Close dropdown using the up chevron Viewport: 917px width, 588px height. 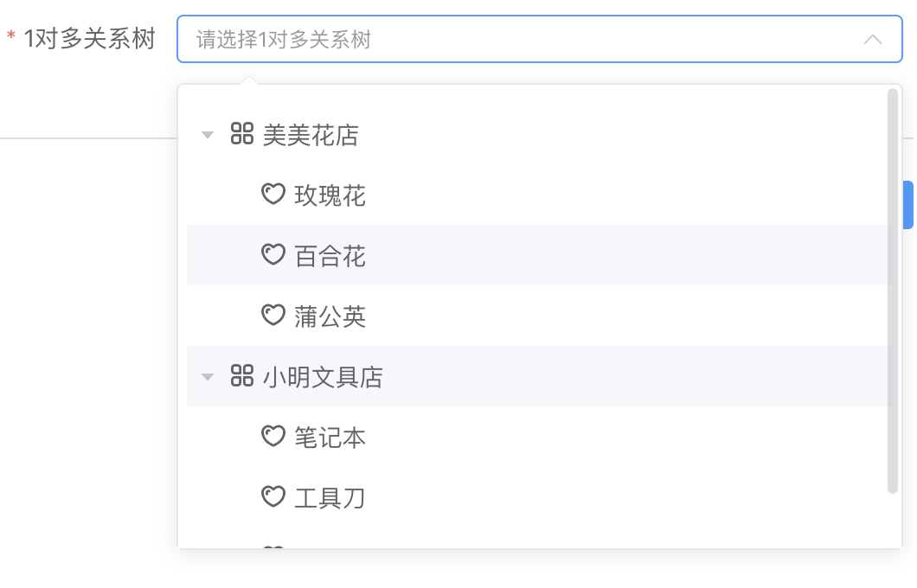coord(873,40)
